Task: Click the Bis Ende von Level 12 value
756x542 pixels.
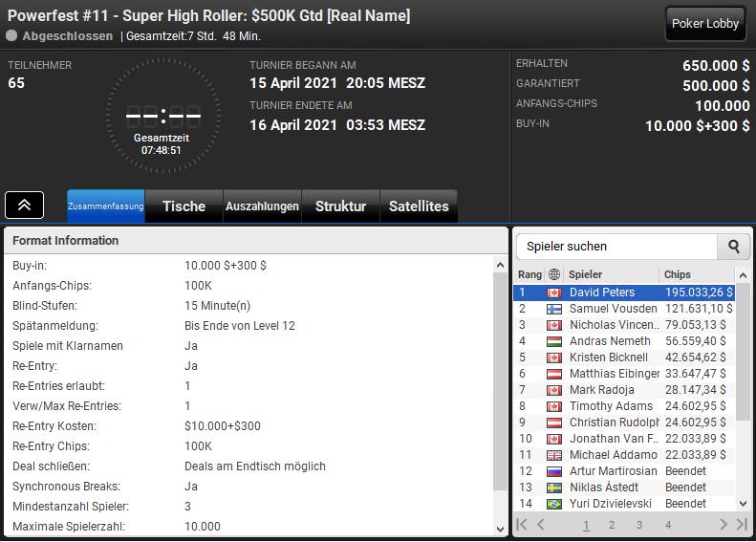Action: tap(240, 326)
